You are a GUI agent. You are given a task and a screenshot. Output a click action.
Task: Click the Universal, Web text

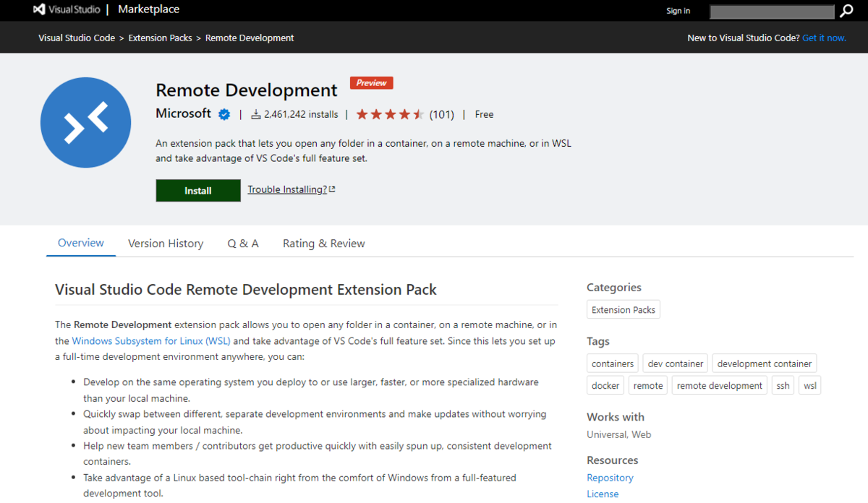619,434
